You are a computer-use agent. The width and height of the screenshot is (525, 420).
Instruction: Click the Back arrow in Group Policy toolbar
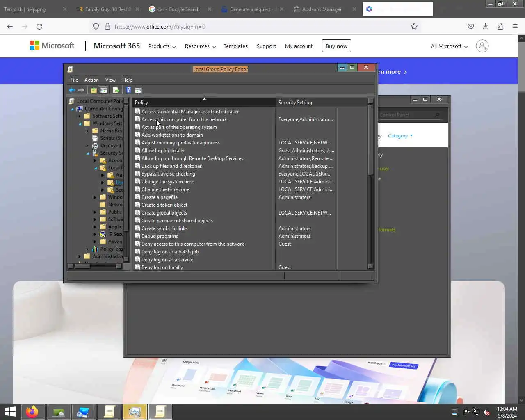(x=72, y=90)
